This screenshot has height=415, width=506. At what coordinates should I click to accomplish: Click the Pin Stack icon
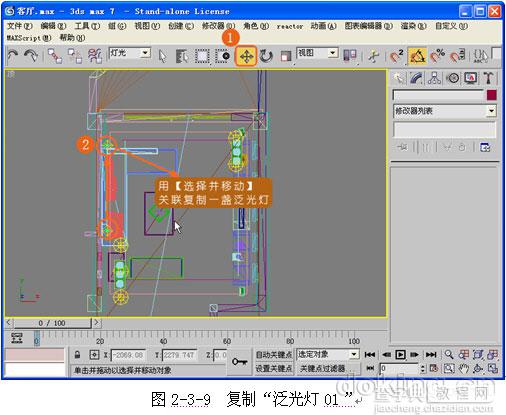click(402, 147)
